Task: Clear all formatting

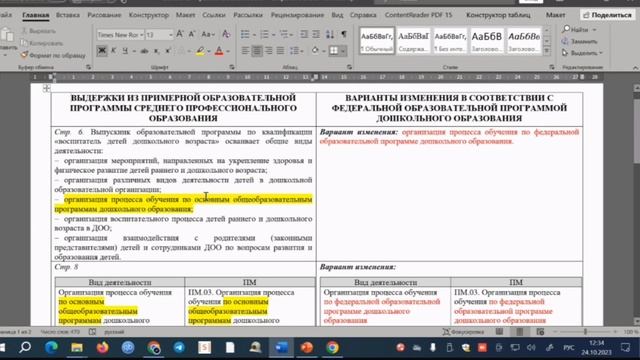Action: 226,34
